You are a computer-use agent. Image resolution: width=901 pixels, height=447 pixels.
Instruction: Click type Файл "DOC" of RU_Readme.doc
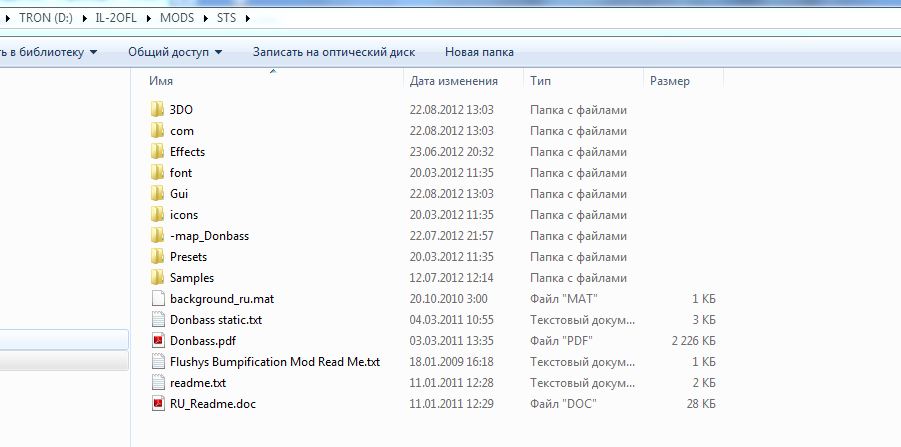tap(563, 404)
